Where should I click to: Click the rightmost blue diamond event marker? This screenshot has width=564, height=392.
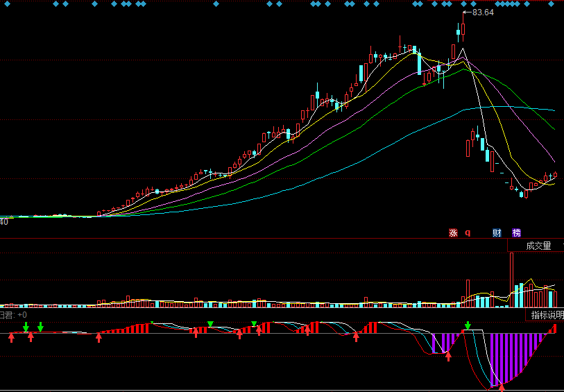coord(552,4)
